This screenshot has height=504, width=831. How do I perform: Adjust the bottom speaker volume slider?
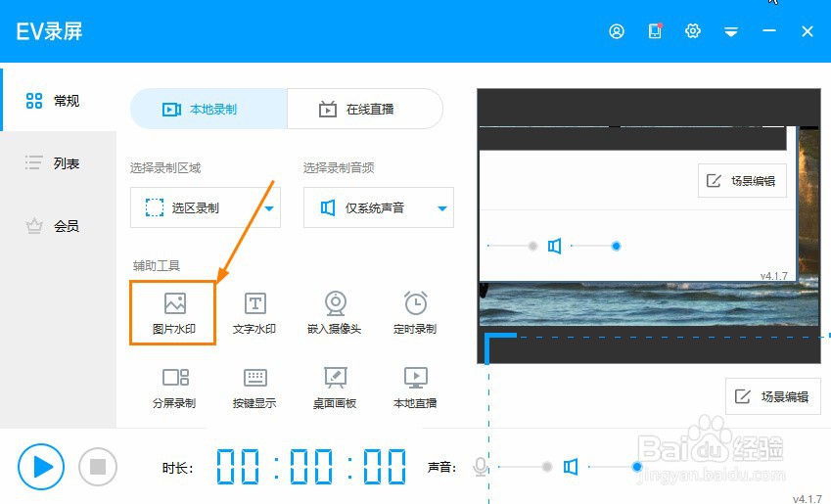616,467
